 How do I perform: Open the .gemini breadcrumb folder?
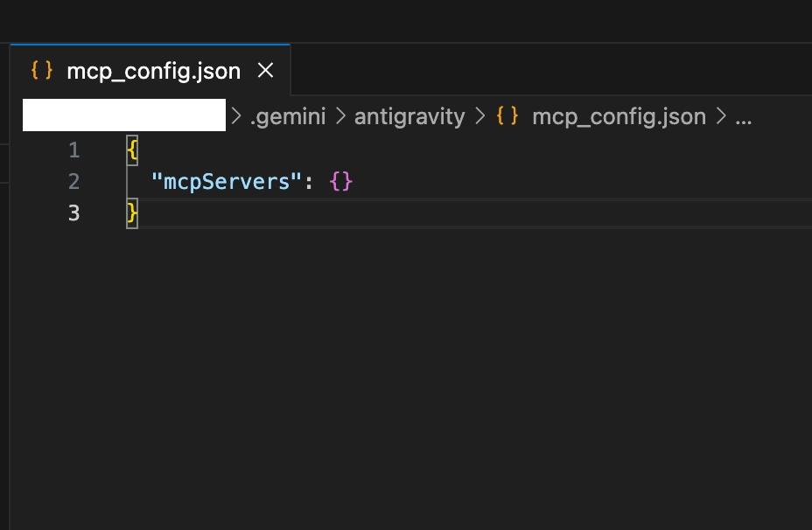click(287, 116)
